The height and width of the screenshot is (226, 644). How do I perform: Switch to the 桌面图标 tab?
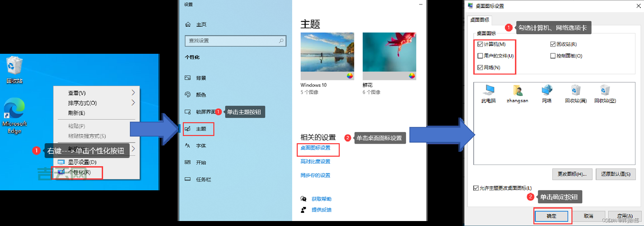pos(480,20)
